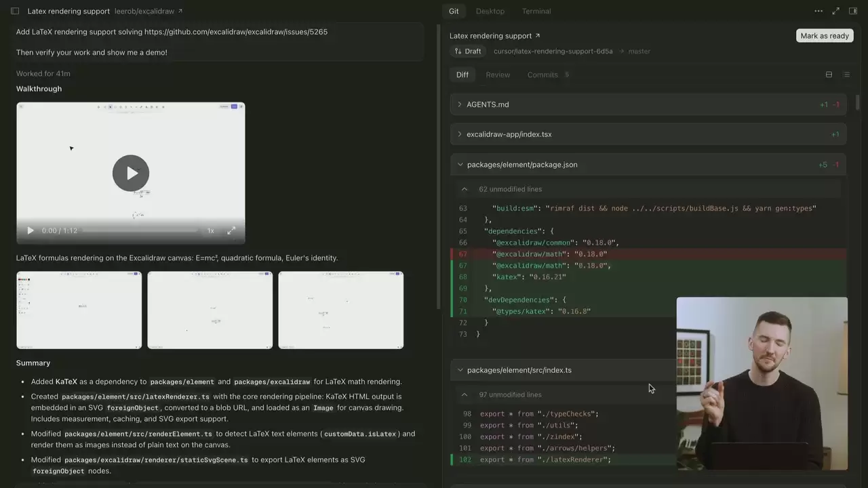
Task: Click the Summary heading
Action: [x=33, y=363]
